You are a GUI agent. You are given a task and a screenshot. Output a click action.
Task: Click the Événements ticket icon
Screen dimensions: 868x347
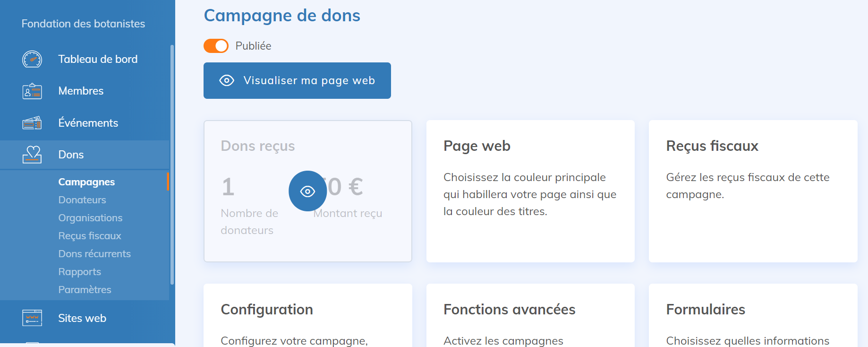click(32, 123)
